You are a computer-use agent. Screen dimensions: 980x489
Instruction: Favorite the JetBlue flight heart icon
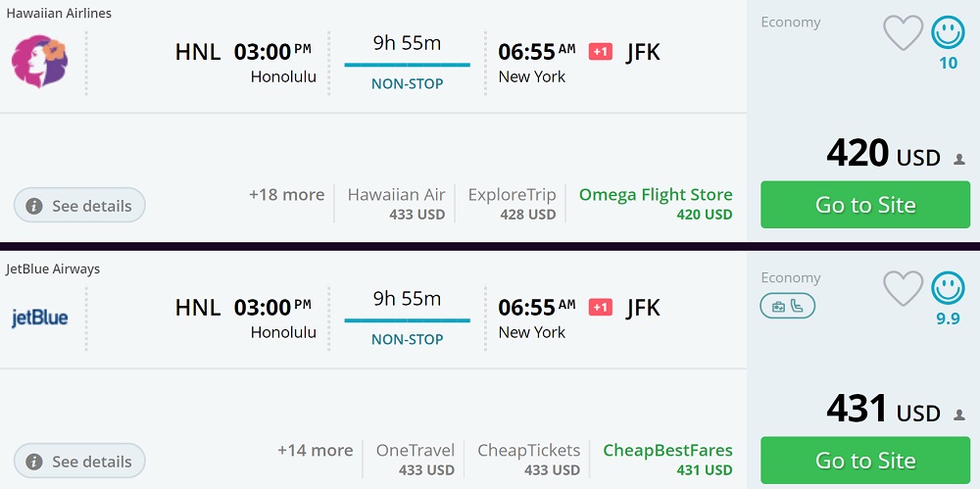click(x=903, y=288)
